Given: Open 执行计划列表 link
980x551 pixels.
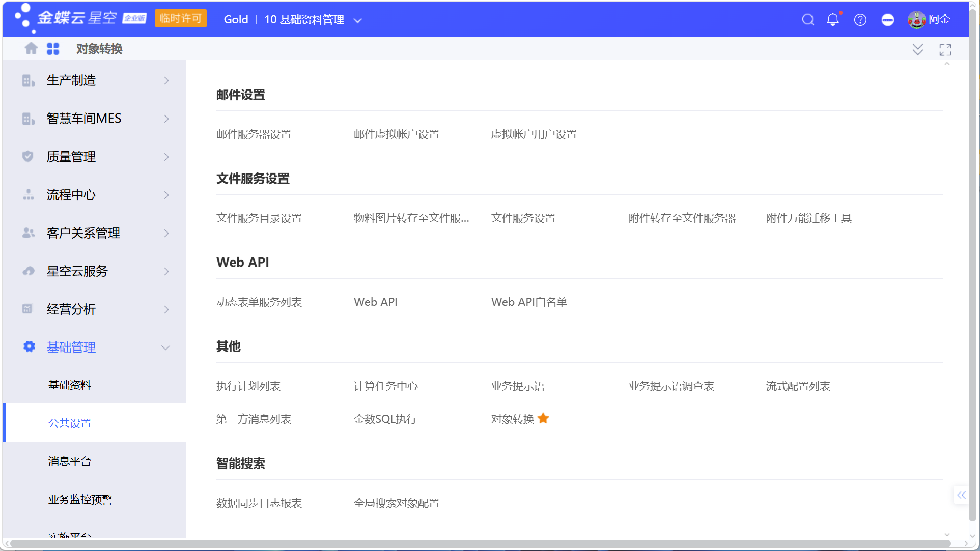Looking at the screenshot, I should click(248, 386).
